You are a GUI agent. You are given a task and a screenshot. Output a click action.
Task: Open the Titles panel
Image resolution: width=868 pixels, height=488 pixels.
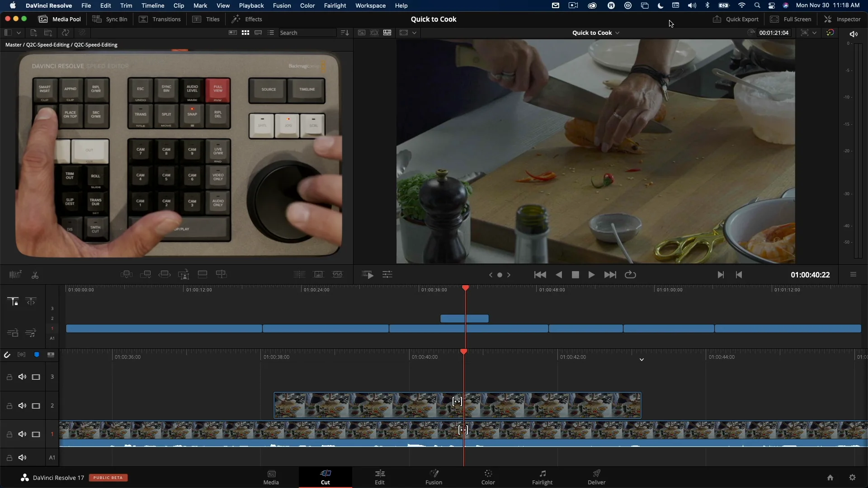(x=206, y=19)
